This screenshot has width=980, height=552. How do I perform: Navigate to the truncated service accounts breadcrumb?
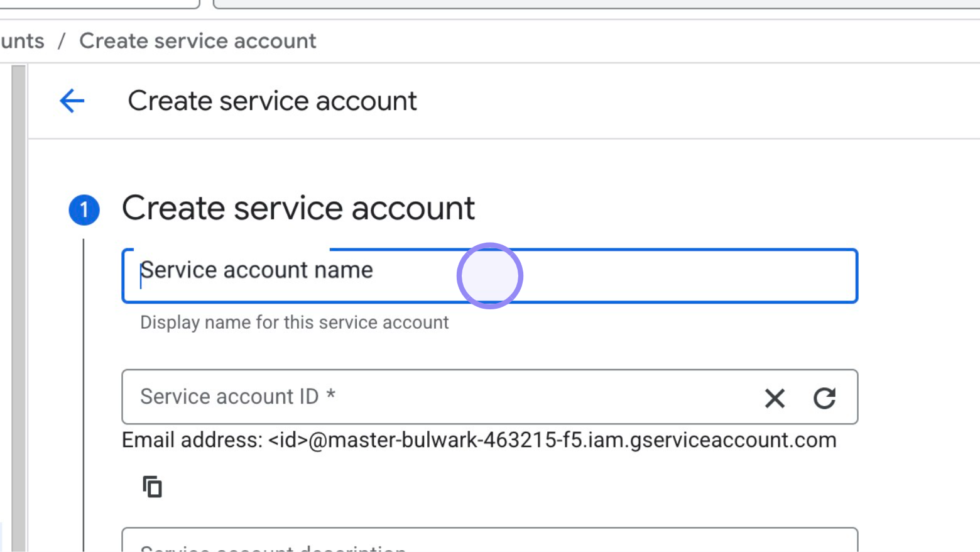[21, 40]
